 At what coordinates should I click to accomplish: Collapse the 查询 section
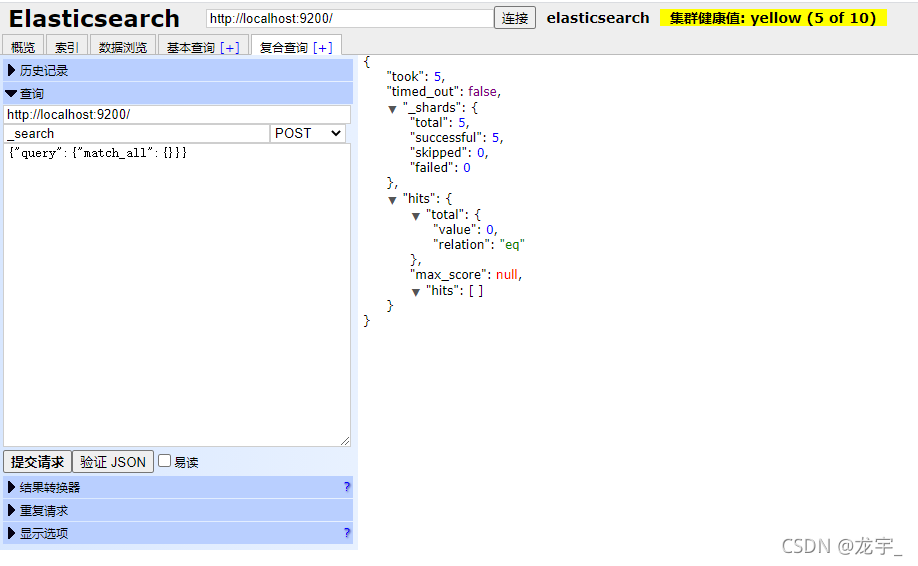click(178, 94)
